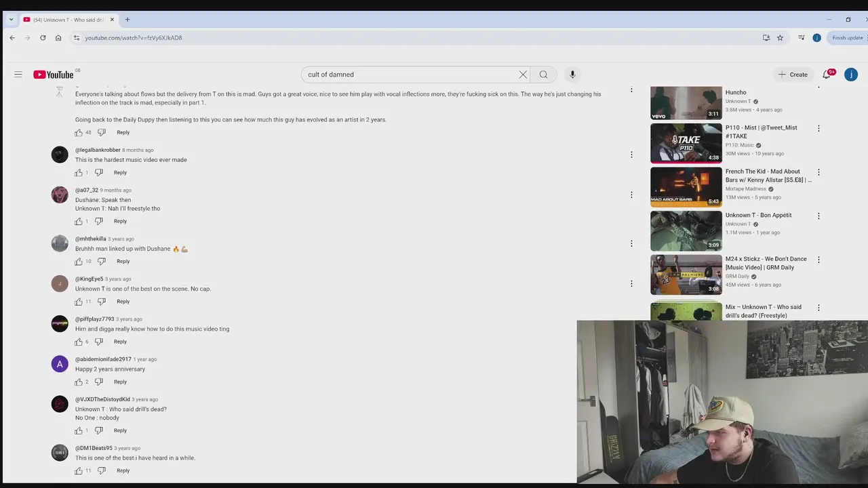Open timestamp '8 months ago' on @legalbankrobber comment
868x488 pixels.
[x=138, y=150]
